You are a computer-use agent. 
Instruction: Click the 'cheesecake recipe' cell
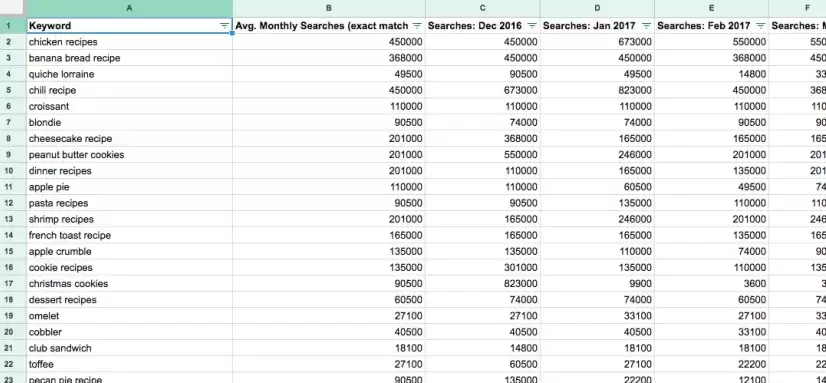click(x=130, y=139)
